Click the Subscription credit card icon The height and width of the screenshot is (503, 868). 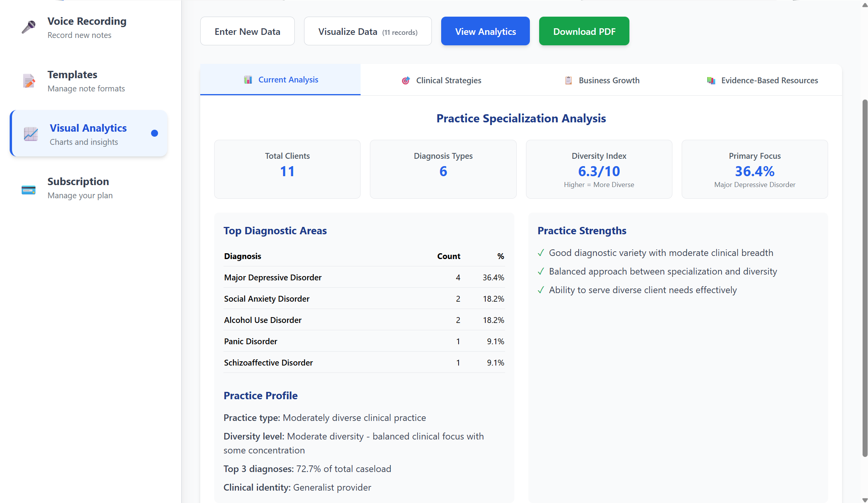click(28, 189)
